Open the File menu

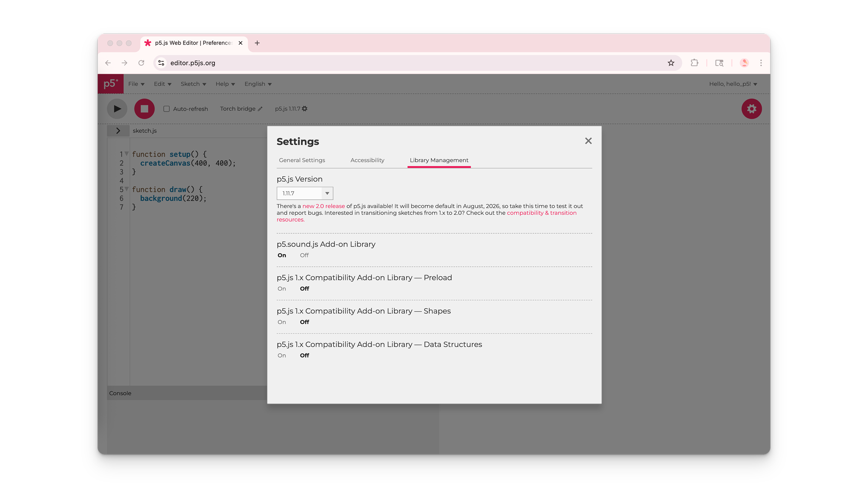(136, 84)
